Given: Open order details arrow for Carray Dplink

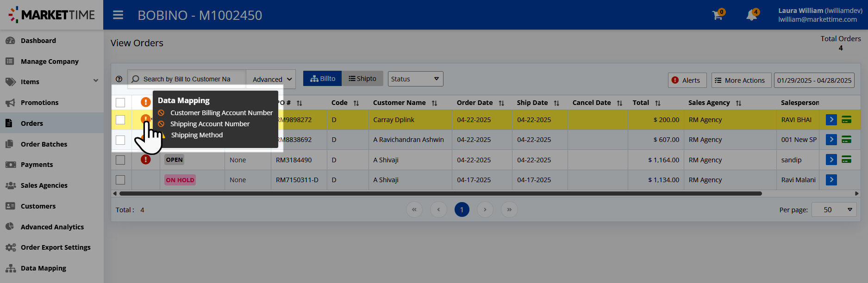Looking at the screenshot, I should coord(831,120).
